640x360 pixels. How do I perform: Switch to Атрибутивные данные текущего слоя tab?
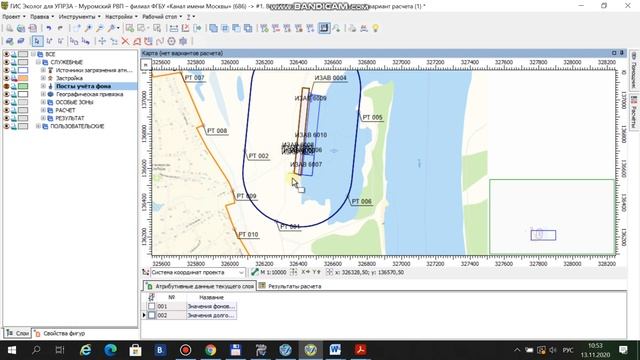click(200, 286)
